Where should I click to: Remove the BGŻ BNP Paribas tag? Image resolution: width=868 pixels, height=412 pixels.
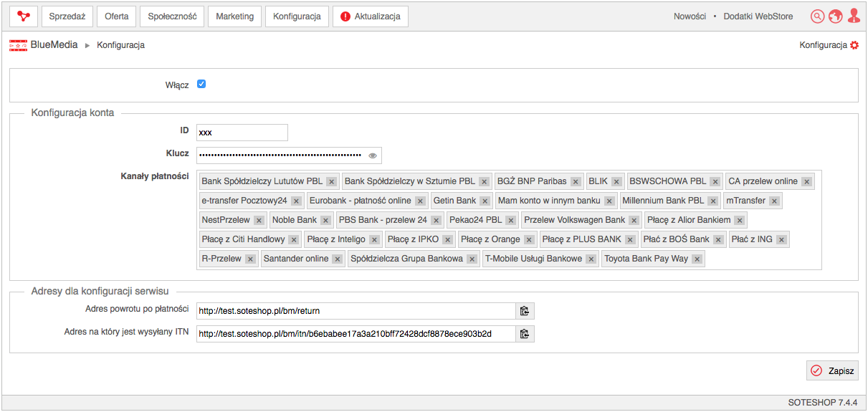(x=576, y=182)
